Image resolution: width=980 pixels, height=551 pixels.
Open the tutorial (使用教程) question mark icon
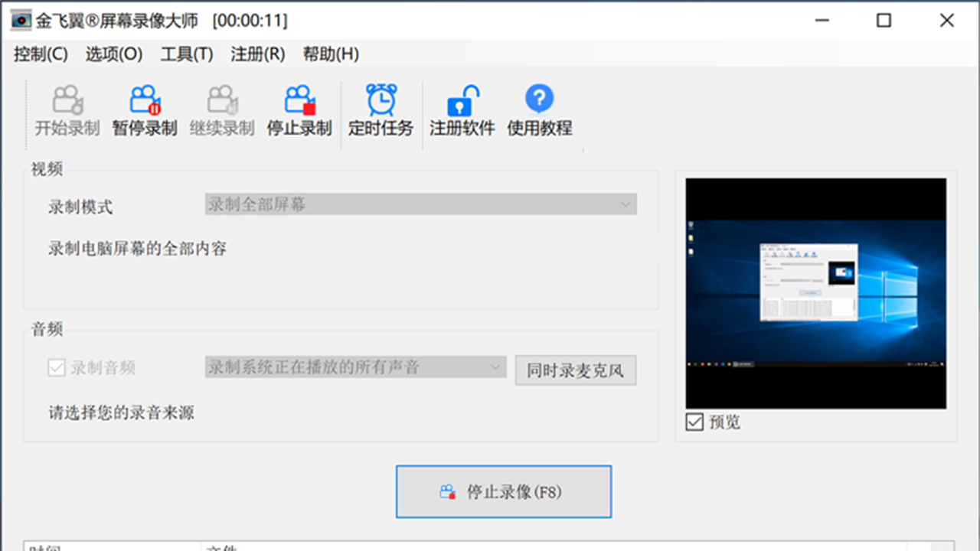[540, 100]
